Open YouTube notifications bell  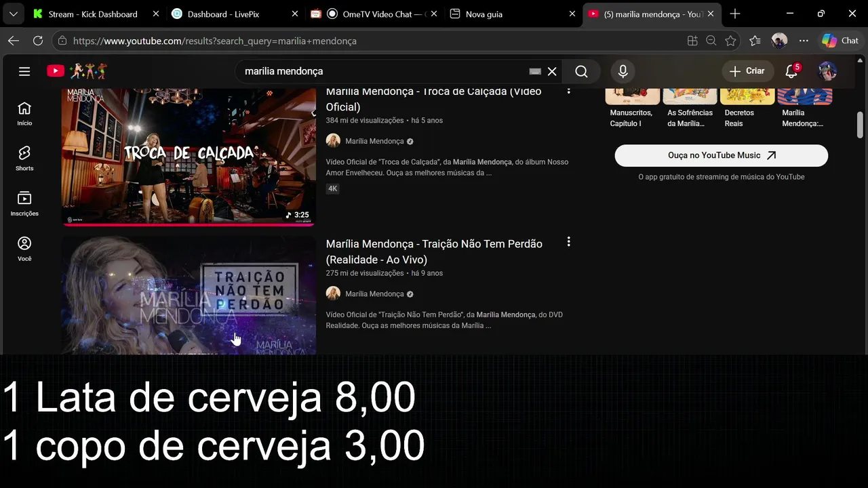click(791, 71)
